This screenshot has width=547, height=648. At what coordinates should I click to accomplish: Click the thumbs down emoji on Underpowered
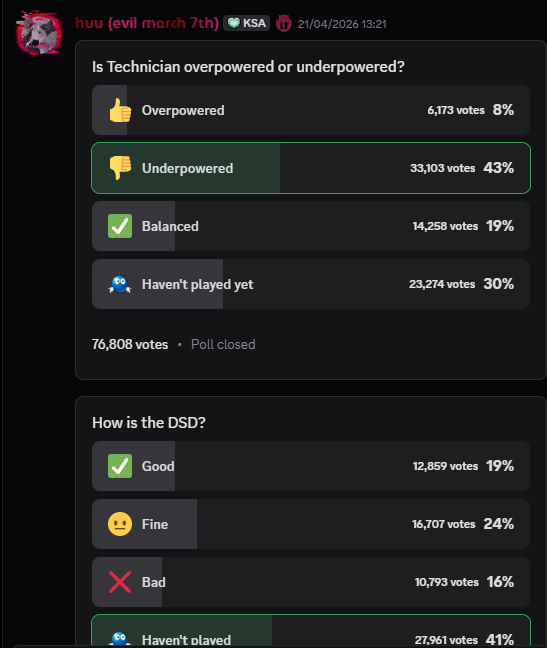click(120, 168)
